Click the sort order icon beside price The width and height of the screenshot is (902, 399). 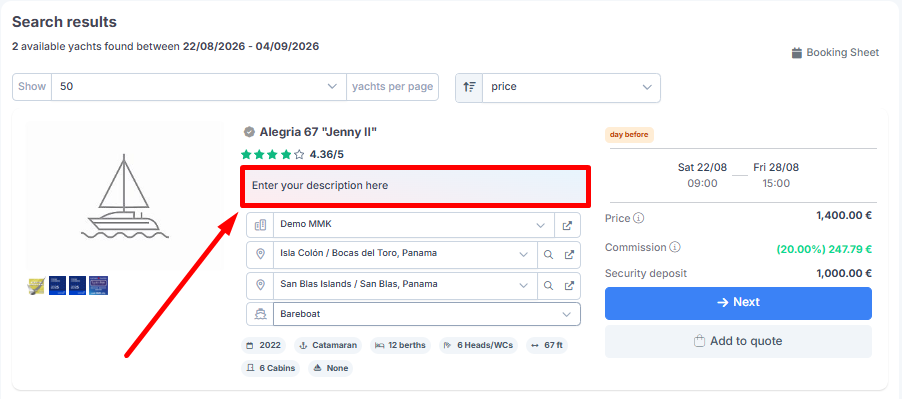(x=469, y=87)
